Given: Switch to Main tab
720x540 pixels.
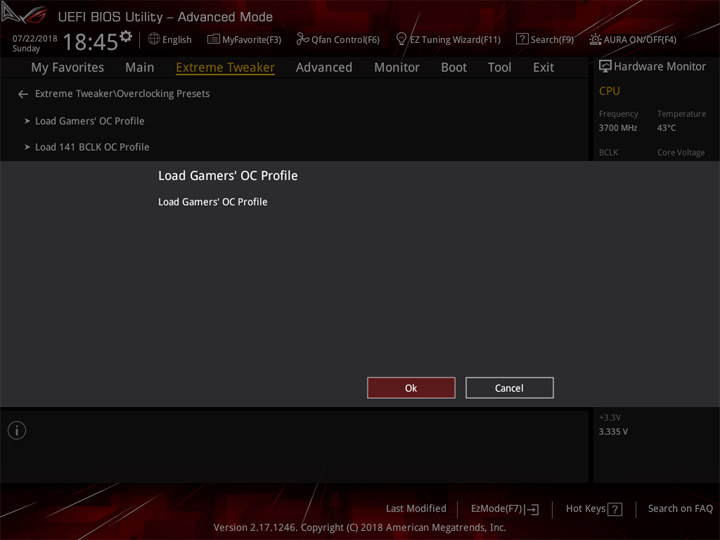Looking at the screenshot, I should click(140, 68).
